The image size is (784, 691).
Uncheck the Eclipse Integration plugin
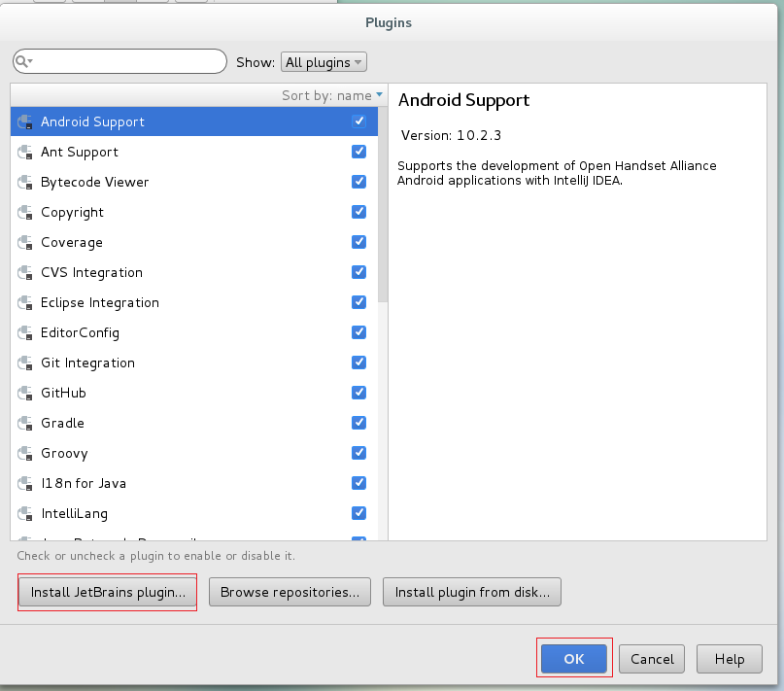tap(358, 301)
